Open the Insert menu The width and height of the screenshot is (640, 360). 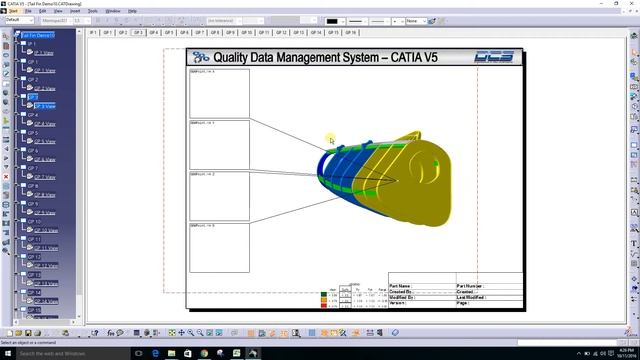click(x=75, y=11)
